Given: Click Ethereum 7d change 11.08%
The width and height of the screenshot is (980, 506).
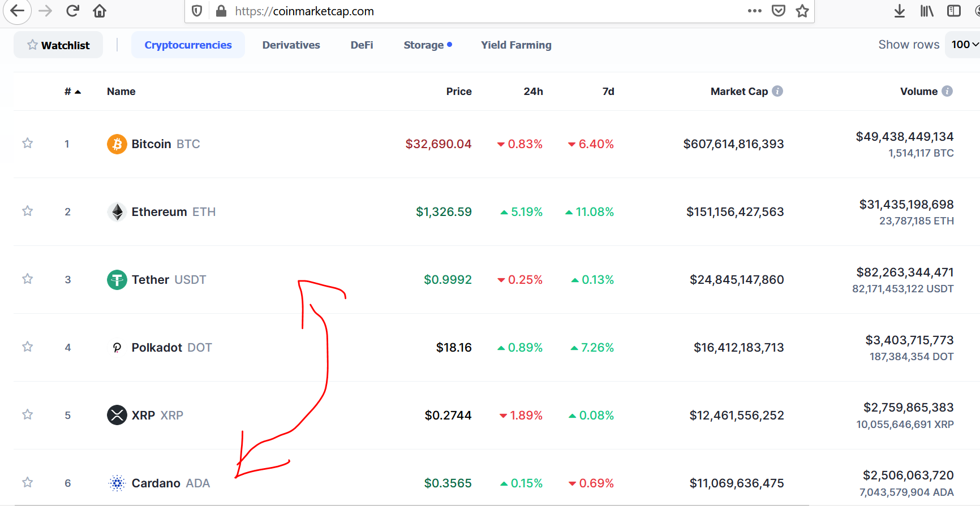Looking at the screenshot, I should 590,212.
